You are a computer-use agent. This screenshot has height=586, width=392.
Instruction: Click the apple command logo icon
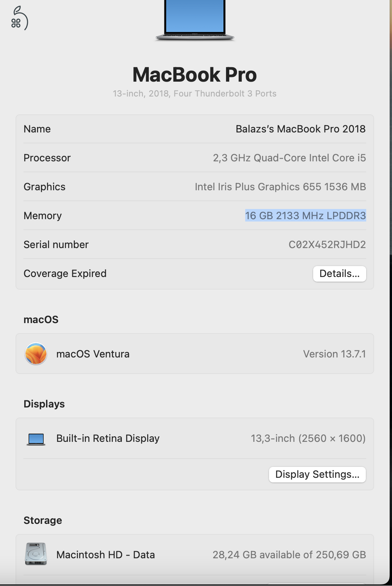coord(19,18)
